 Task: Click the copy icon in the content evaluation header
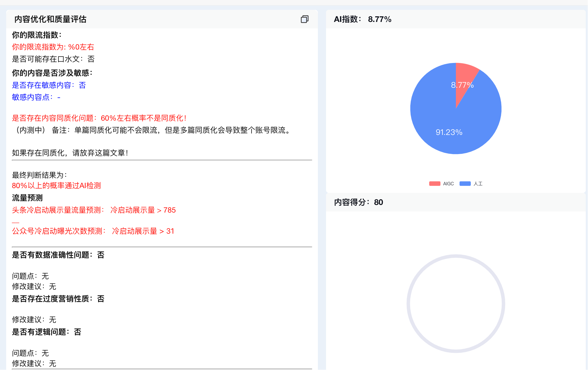tap(304, 19)
